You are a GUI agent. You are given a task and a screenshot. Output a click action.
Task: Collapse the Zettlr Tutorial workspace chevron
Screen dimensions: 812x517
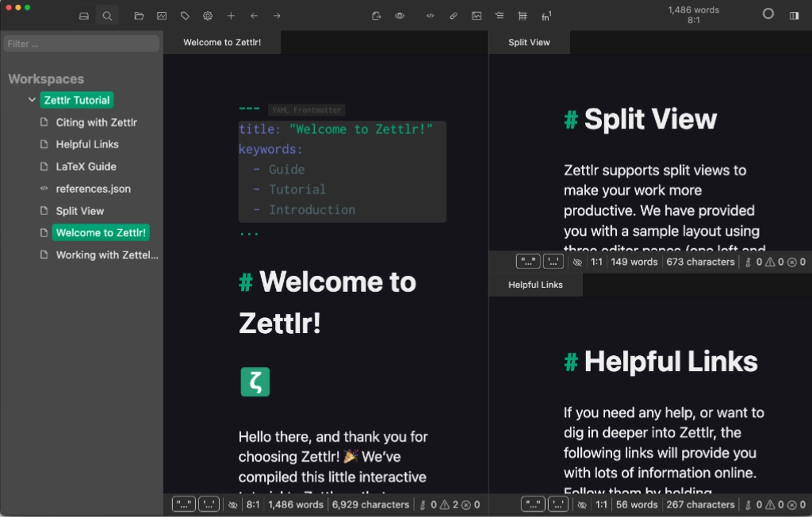click(x=32, y=100)
